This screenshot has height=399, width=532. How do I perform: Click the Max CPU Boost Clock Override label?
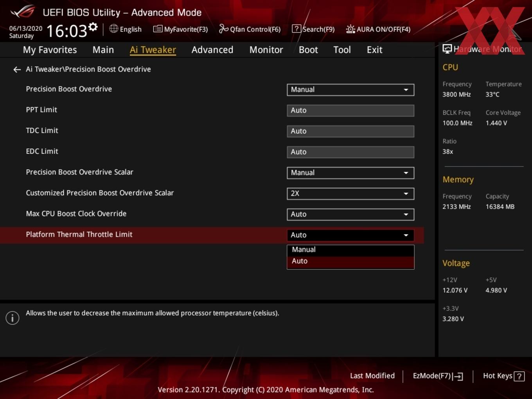click(76, 214)
